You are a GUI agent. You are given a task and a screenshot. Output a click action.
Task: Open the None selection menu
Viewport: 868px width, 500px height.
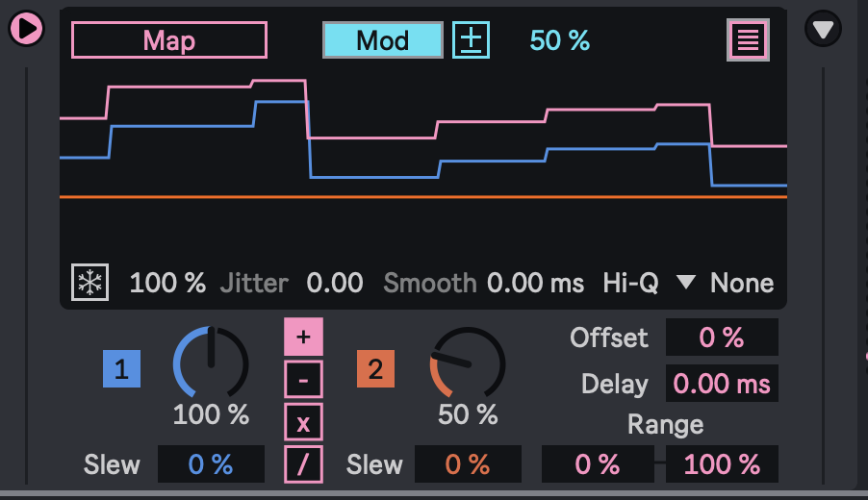(x=741, y=283)
